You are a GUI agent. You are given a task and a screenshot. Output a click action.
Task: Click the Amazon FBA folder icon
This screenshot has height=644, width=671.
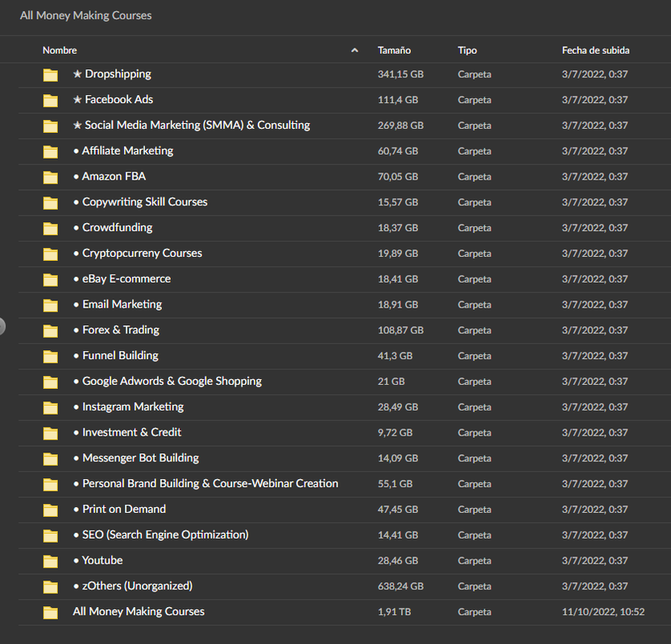(x=51, y=177)
